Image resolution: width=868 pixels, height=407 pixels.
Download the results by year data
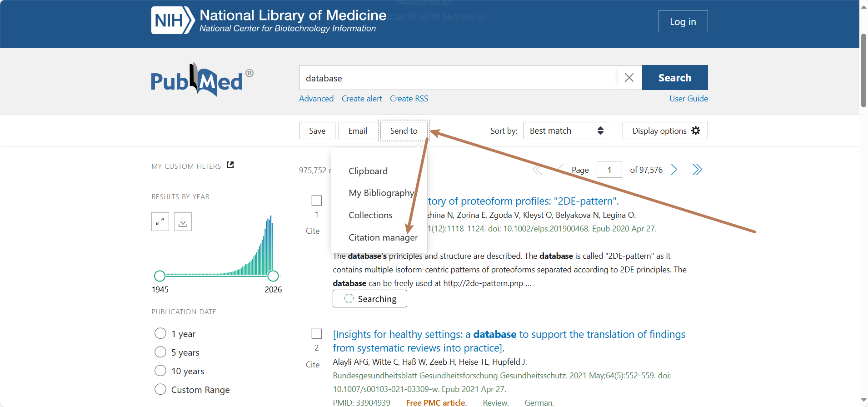pyautogui.click(x=183, y=222)
